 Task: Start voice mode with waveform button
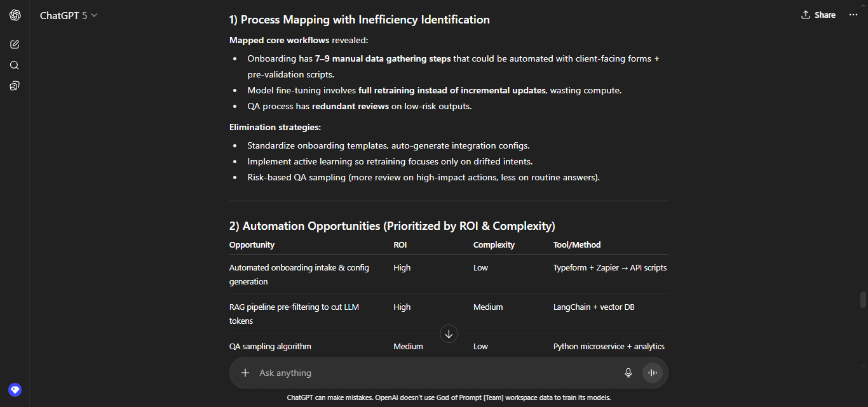(652, 373)
